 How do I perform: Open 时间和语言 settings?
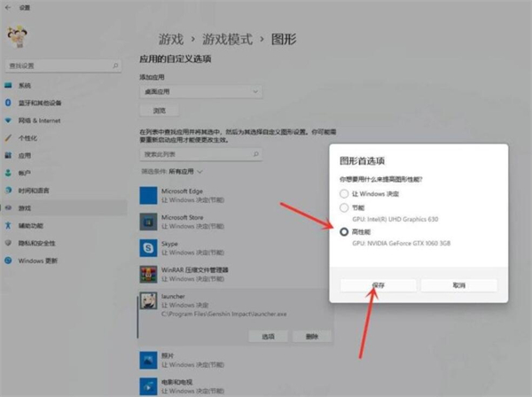coord(34,191)
